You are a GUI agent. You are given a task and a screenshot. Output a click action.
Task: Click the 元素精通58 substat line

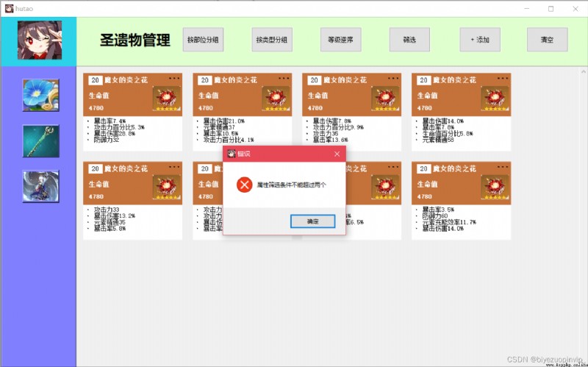(438, 140)
